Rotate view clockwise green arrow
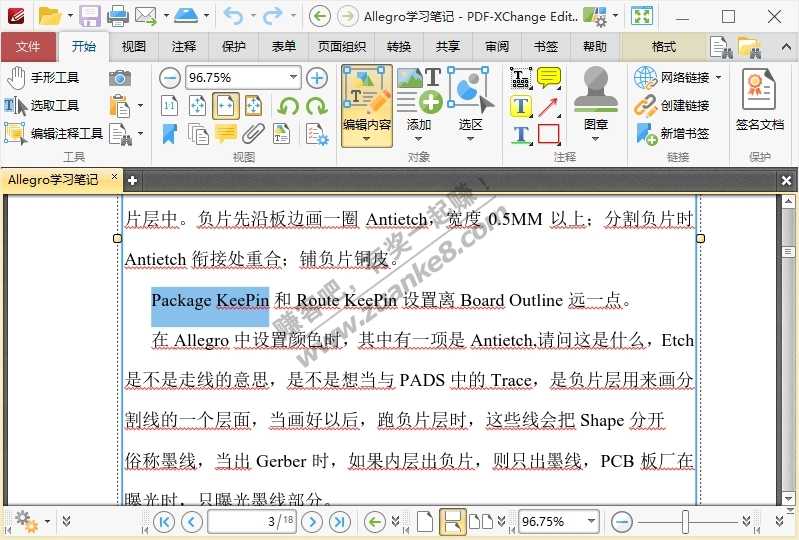The height and width of the screenshot is (540, 799). coord(317,106)
